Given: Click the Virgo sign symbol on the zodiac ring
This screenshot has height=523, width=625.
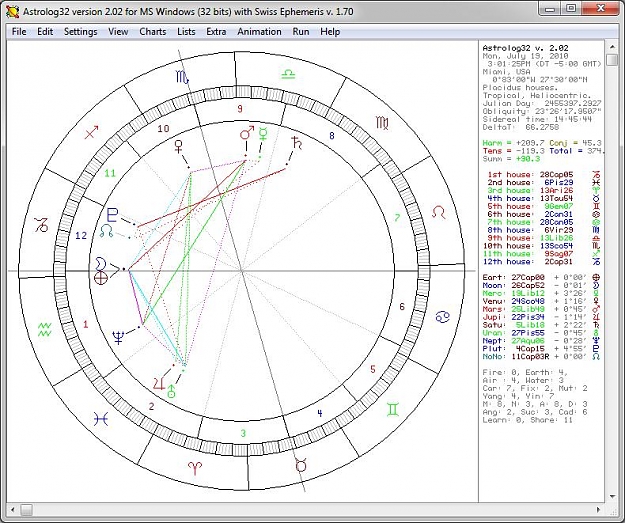Looking at the screenshot, I should click(382, 123).
